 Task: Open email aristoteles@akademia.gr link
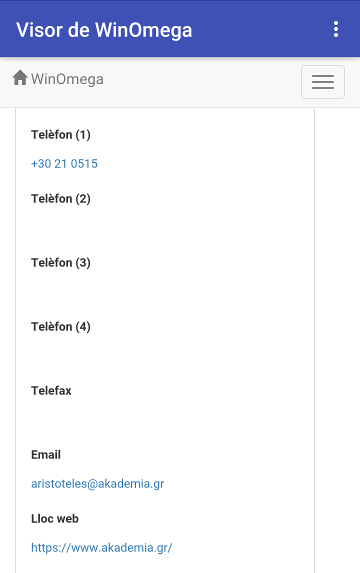pos(98,483)
